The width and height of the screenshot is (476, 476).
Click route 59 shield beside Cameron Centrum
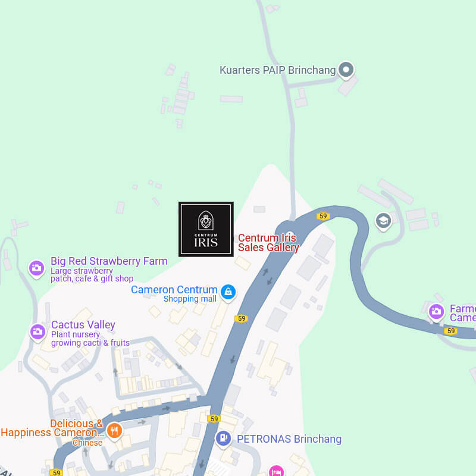click(x=242, y=318)
